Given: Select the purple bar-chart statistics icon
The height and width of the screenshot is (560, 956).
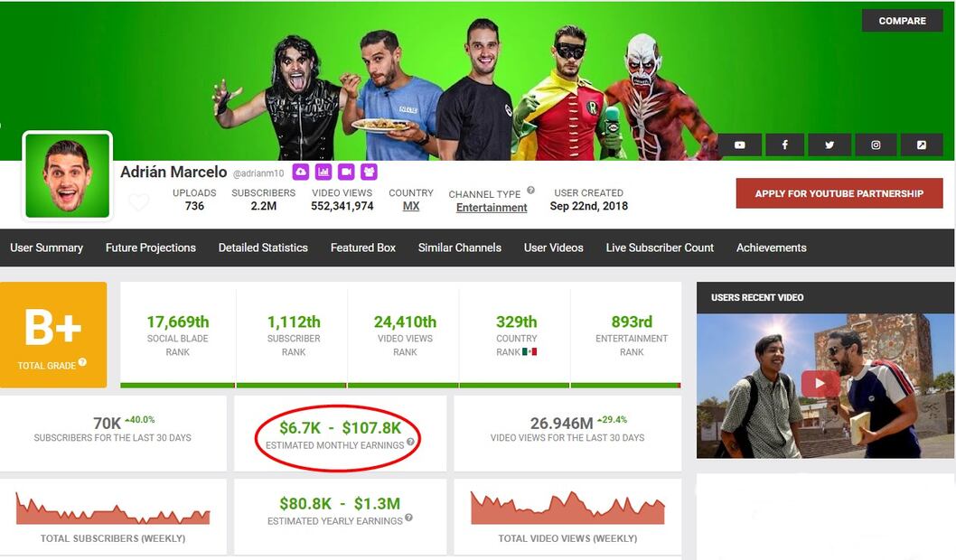Looking at the screenshot, I should [x=323, y=171].
